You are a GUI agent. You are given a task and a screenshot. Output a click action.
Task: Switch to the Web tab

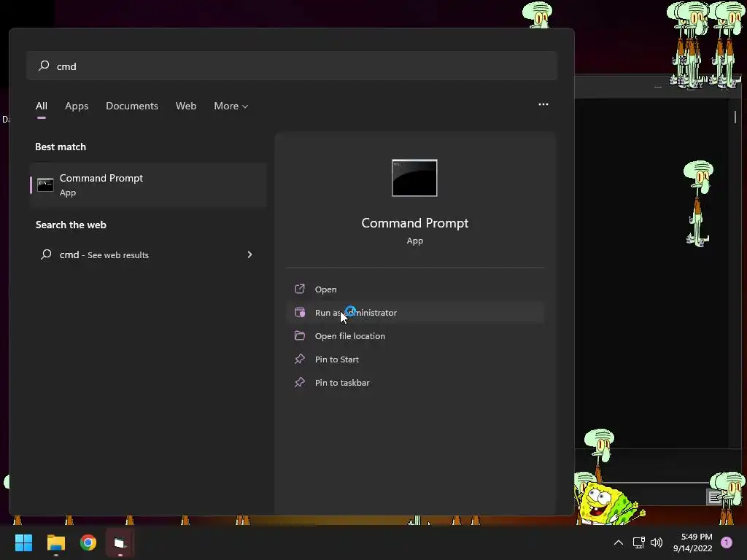pos(186,106)
